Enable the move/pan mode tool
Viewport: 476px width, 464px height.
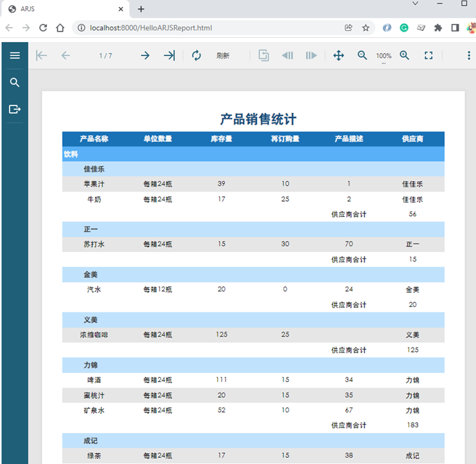[338, 56]
